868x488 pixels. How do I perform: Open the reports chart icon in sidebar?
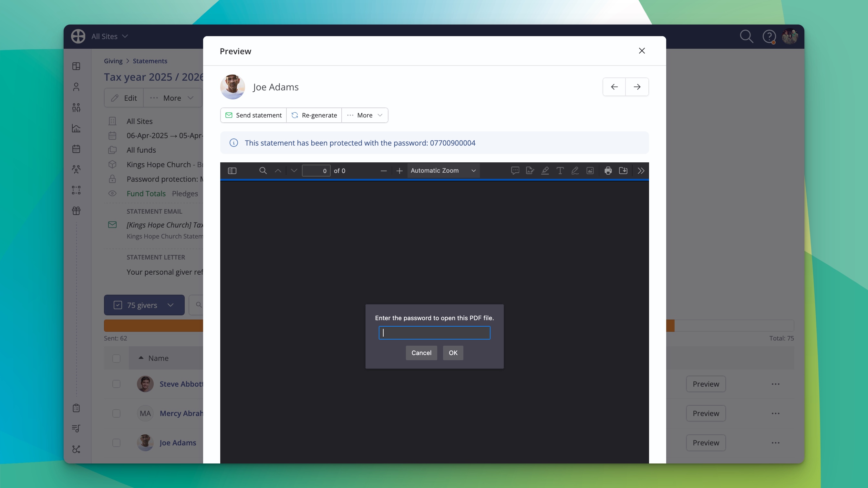click(x=76, y=128)
